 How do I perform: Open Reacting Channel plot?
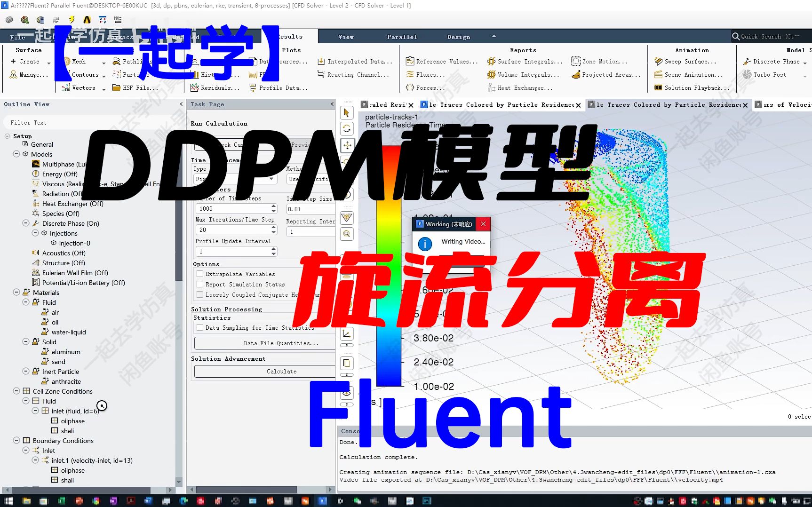tap(353, 75)
